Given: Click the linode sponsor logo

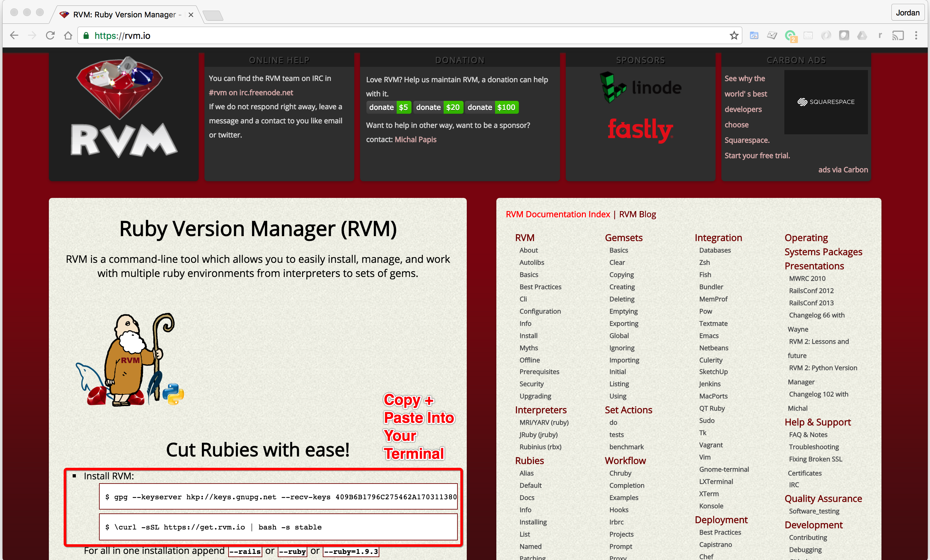Looking at the screenshot, I should pyautogui.click(x=640, y=87).
